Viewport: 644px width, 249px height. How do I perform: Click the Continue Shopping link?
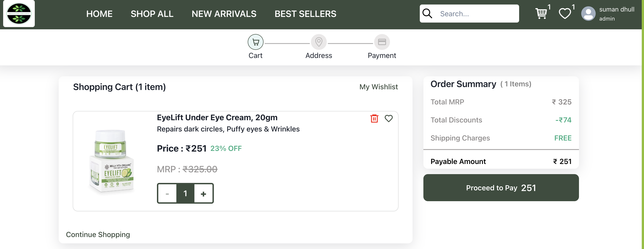tap(98, 235)
